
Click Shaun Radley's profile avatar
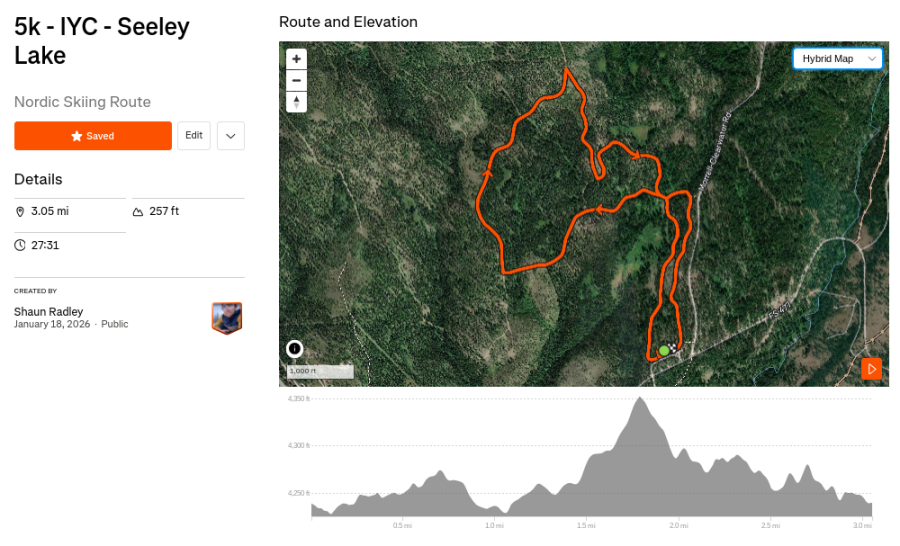point(227,318)
